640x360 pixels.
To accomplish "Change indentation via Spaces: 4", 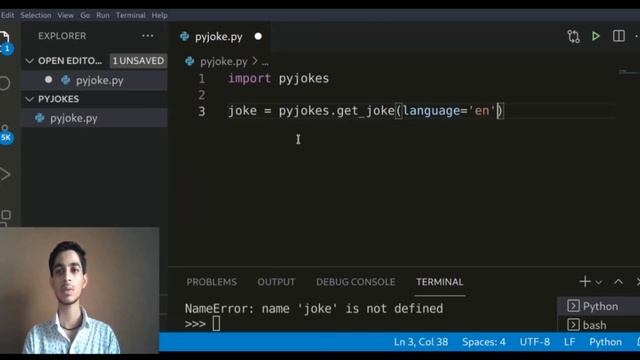I will point(484,342).
